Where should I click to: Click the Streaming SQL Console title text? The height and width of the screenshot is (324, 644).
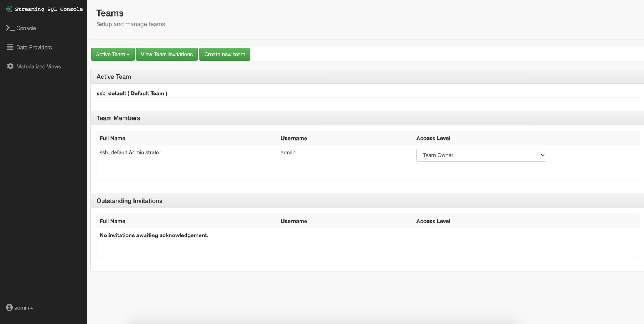[x=49, y=9]
